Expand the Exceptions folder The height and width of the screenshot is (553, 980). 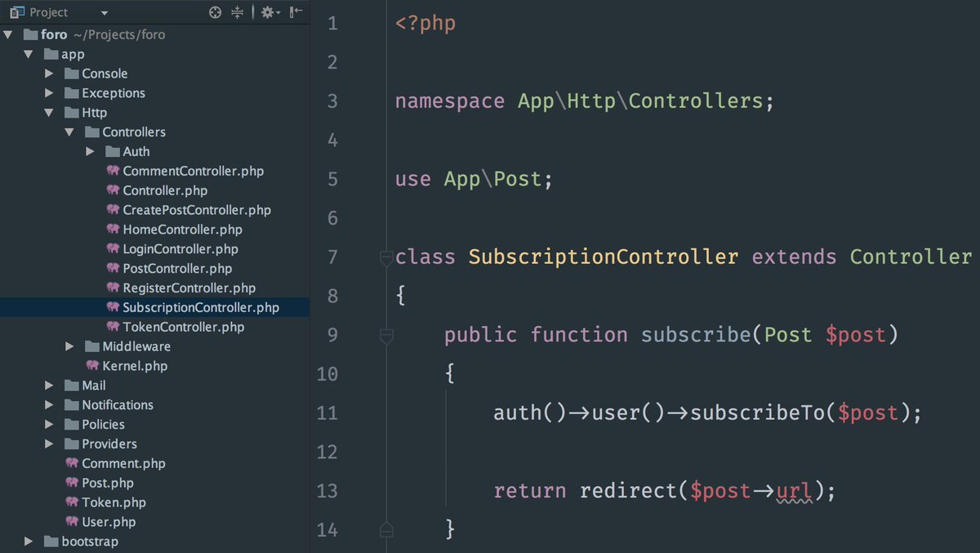pos(49,93)
